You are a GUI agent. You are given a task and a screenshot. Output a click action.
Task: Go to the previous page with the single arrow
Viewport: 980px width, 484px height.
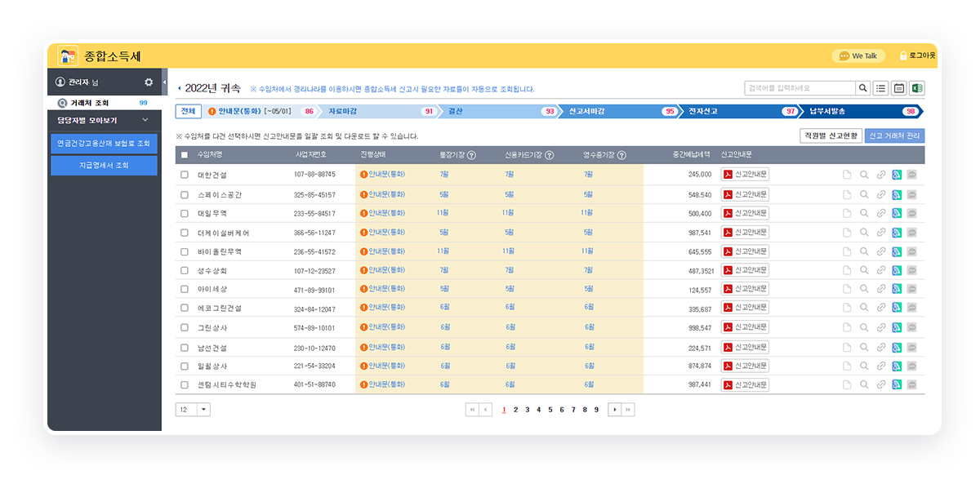pyautogui.click(x=486, y=410)
